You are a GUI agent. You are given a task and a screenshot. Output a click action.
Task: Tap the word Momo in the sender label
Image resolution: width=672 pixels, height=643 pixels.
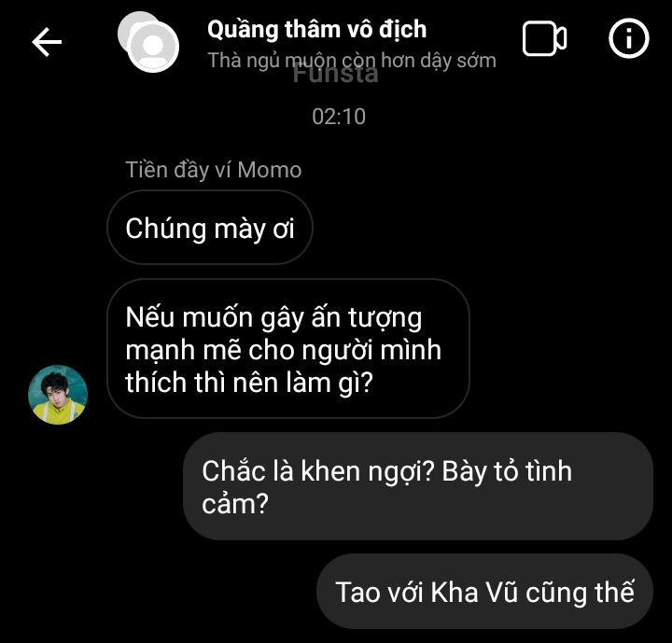pos(270,170)
